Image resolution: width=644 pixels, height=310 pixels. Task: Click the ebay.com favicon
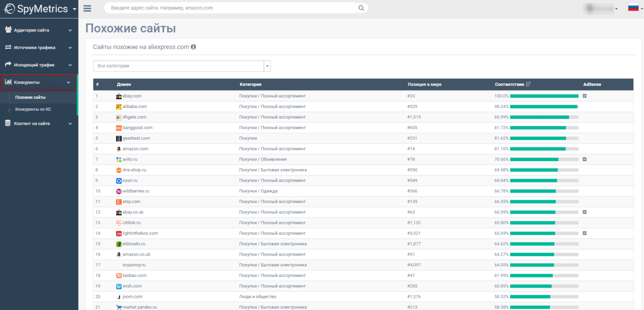[119, 96]
